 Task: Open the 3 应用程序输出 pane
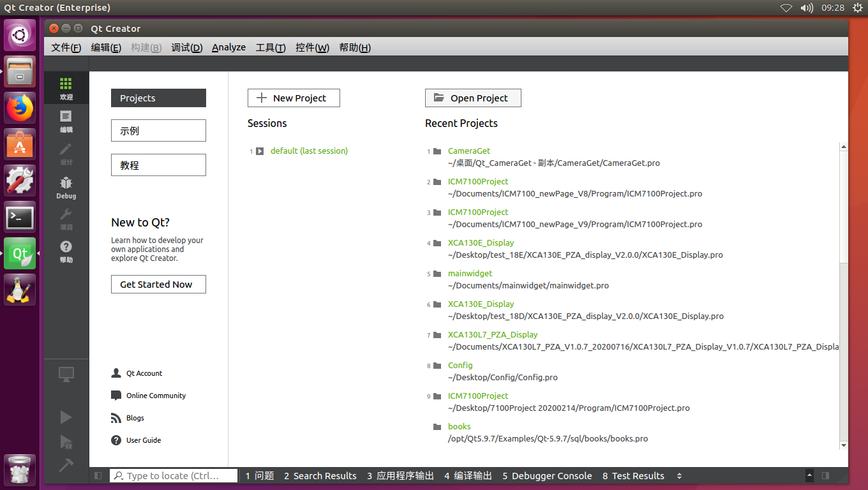pyautogui.click(x=400, y=476)
